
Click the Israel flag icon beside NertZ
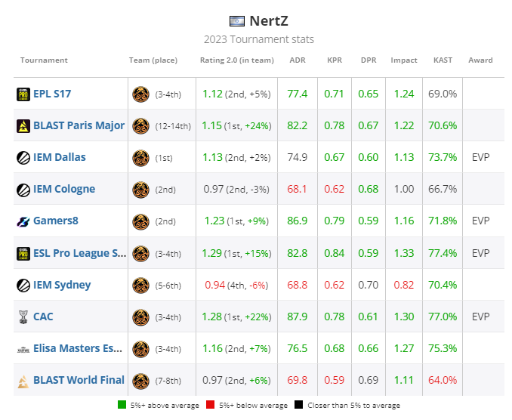click(x=236, y=21)
